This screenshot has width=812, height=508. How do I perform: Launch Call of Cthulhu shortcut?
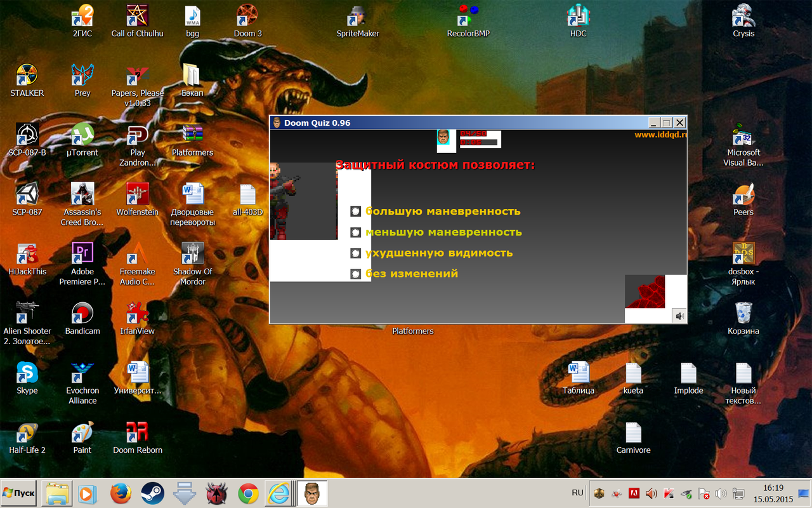coord(137,22)
